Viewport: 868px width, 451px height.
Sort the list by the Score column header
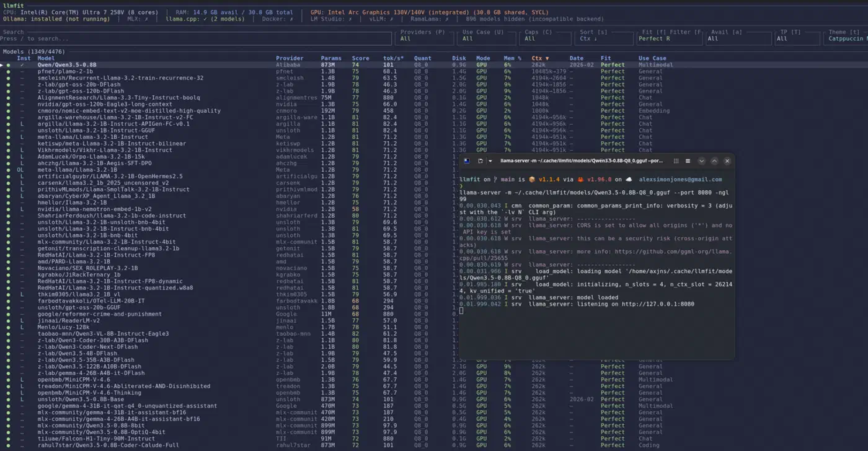click(360, 58)
